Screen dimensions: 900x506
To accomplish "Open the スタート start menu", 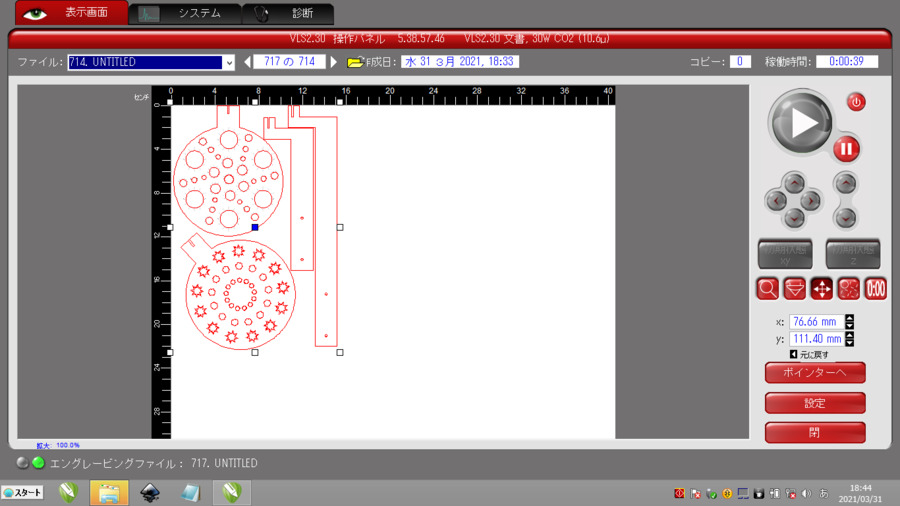I will tap(22, 493).
